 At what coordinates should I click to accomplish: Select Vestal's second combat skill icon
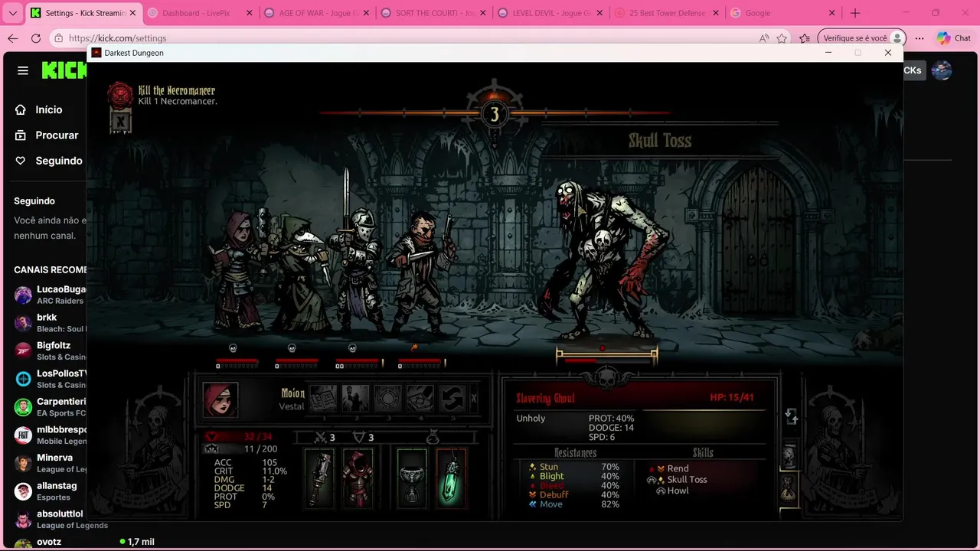point(355,398)
